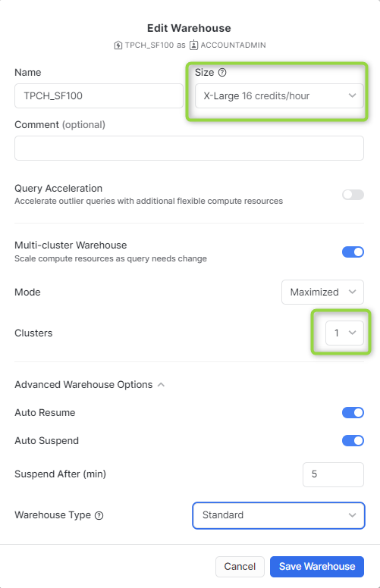Click the warehouse icon beside TPCH_SF100 subtitle
The height and width of the screenshot is (588, 380).
pos(118,45)
